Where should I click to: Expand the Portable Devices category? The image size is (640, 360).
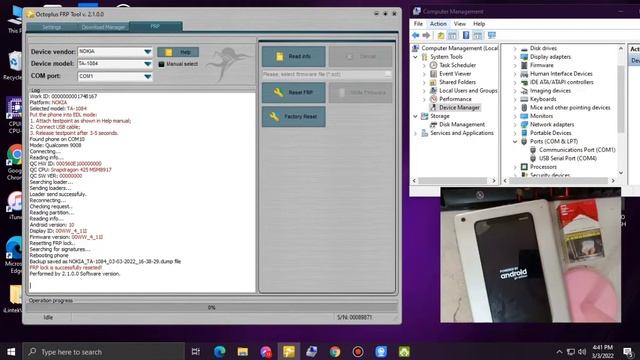click(515, 133)
